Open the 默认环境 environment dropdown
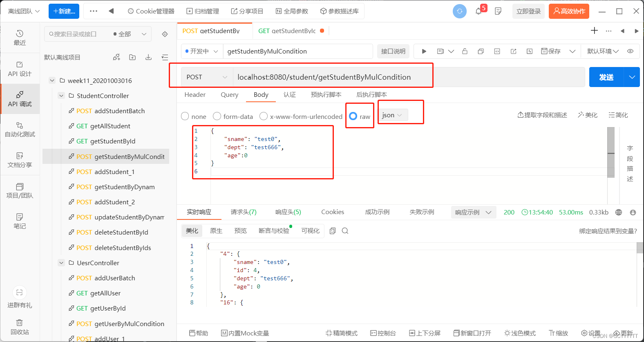Screen dimensions: 644x342 tap(603, 51)
